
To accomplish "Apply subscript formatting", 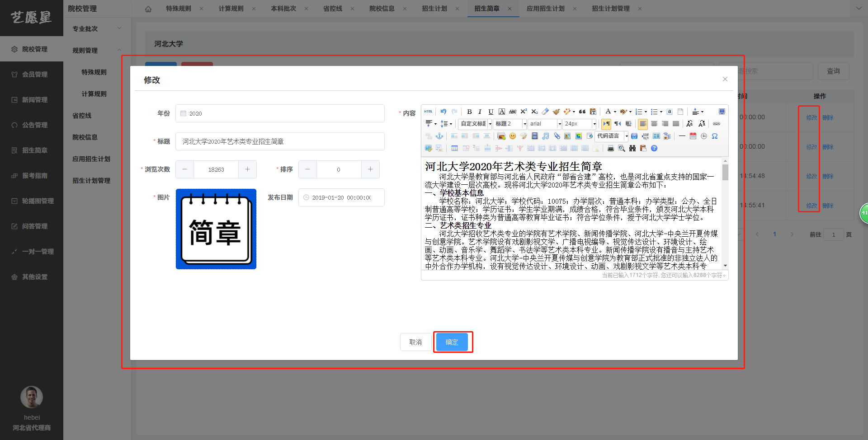I will click(x=534, y=112).
